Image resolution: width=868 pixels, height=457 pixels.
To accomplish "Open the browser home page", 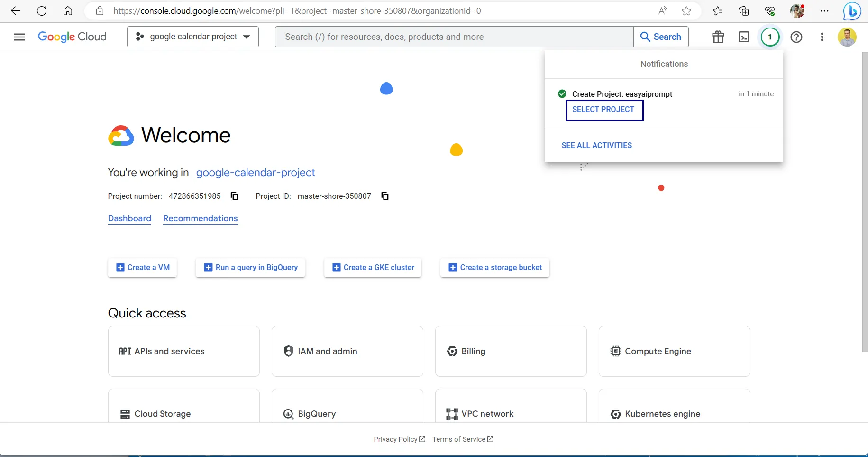I will 68,11.
